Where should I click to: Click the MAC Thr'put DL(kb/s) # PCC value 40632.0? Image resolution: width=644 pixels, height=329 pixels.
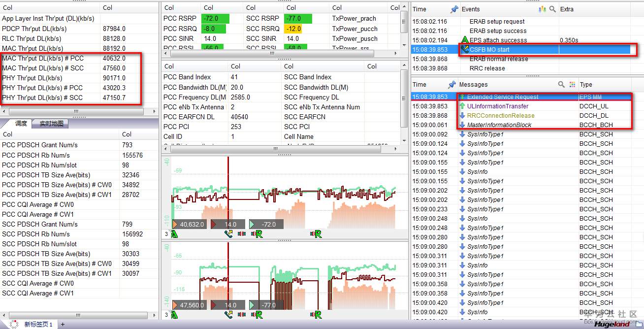coord(114,58)
